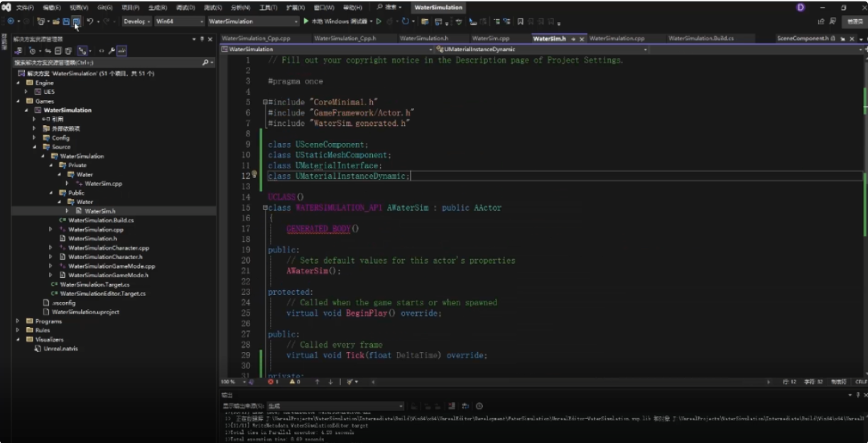Click Solution Explorer view code brackets icon
Screen dimensions: 868x443
coord(102,51)
